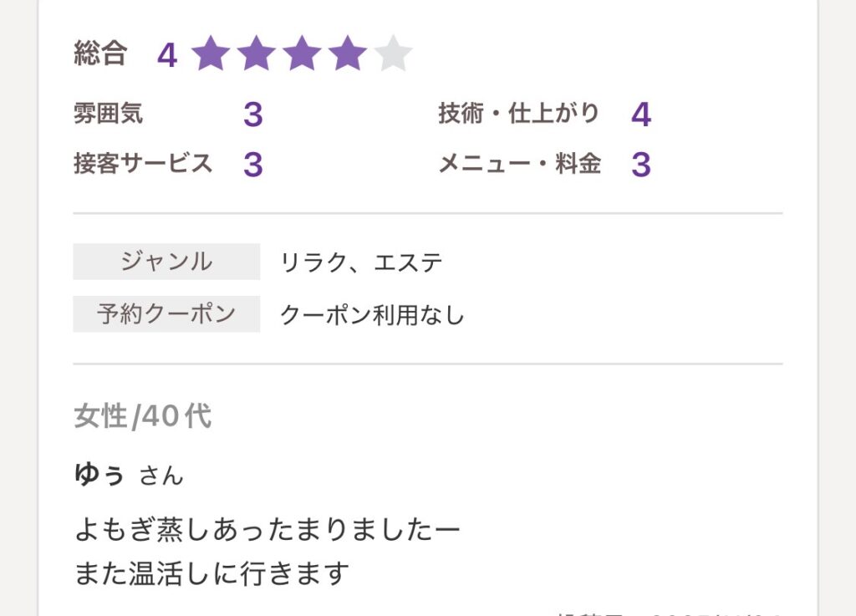Click the score next to メニュー・料金
856x616 pixels.
coord(641,165)
